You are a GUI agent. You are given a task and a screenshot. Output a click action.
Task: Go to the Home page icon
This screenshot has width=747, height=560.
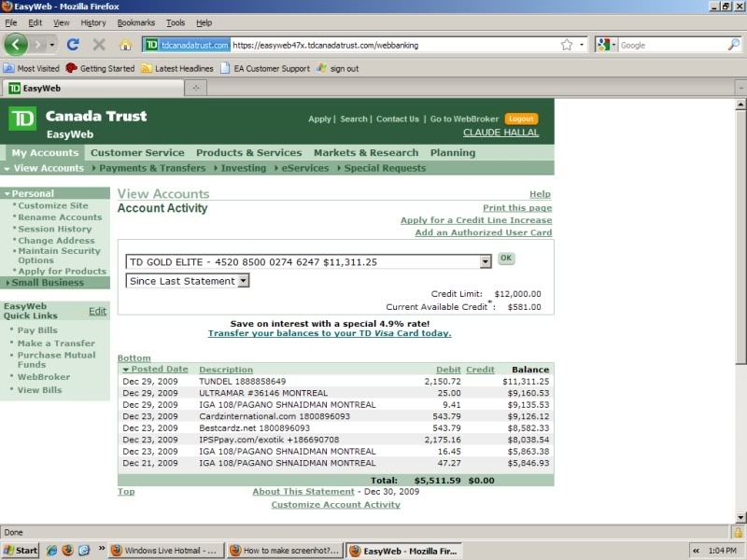tap(125, 45)
